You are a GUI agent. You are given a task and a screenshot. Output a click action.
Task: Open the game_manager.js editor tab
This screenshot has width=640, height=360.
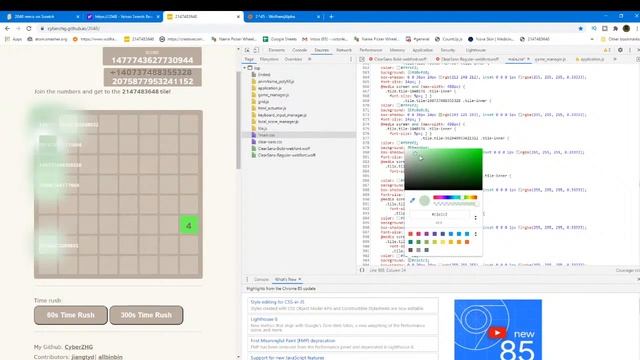click(550, 59)
